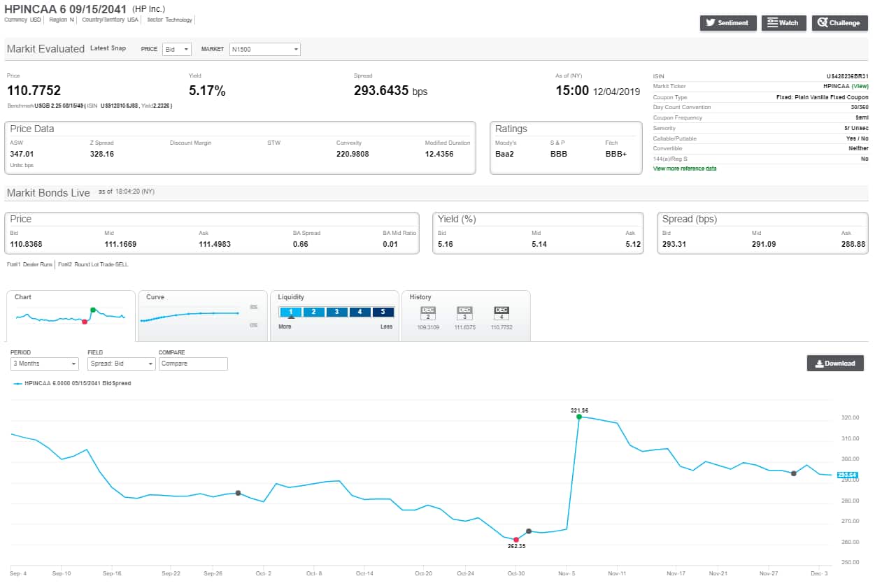Image resolution: width=875 pixels, height=588 pixels.
Task: Click the Latest Snap label
Action: (x=108, y=48)
